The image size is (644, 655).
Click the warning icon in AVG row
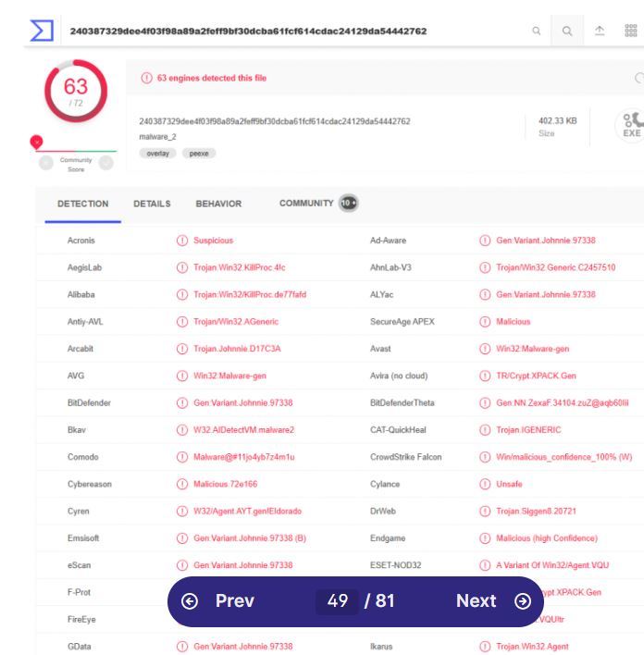[x=182, y=376]
